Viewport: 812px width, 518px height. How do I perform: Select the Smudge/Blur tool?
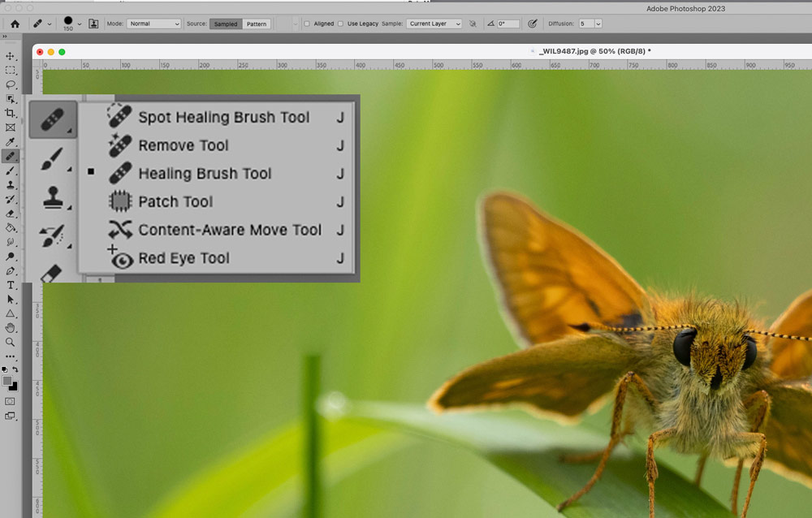point(10,242)
